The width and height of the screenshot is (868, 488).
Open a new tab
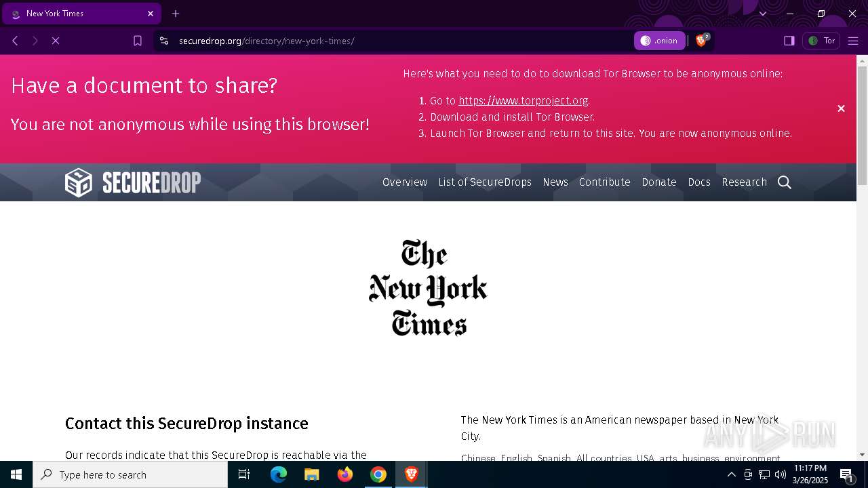pyautogui.click(x=176, y=14)
